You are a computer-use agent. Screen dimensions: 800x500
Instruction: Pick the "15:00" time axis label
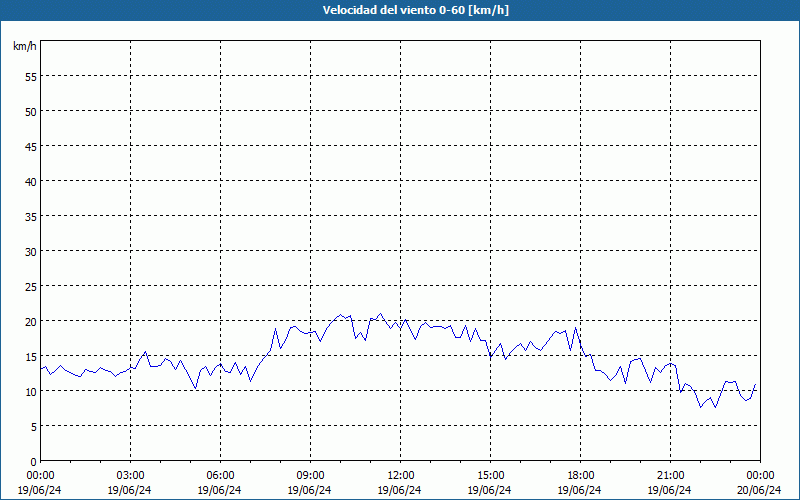pyautogui.click(x=490, y=476)
